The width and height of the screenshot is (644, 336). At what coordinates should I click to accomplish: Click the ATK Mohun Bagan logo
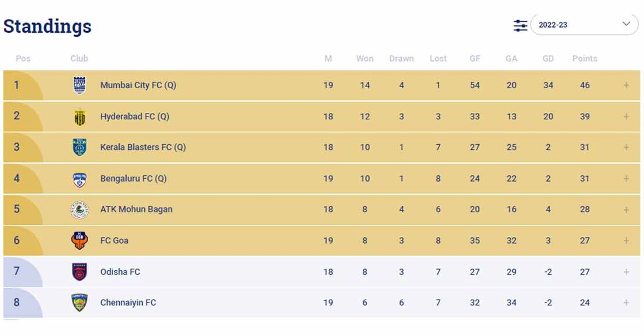point(79,209)
